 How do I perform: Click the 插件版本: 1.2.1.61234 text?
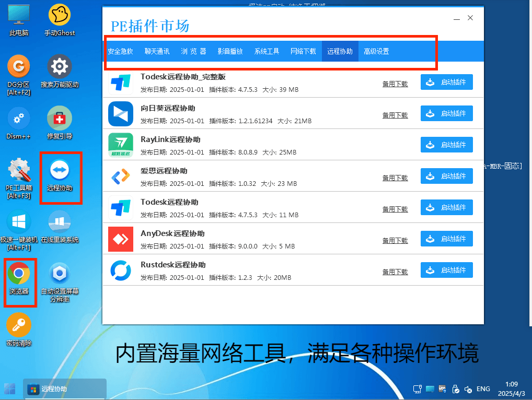coord(241,121)
